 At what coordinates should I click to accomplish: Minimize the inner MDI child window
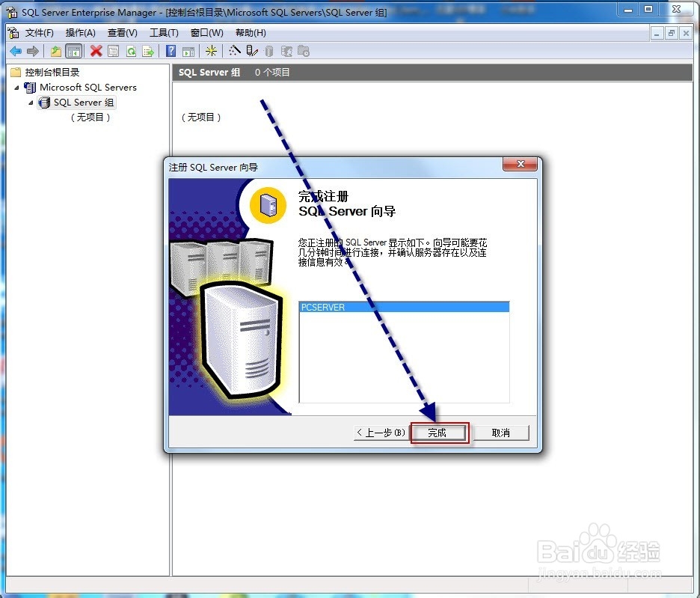pos(657,33)
